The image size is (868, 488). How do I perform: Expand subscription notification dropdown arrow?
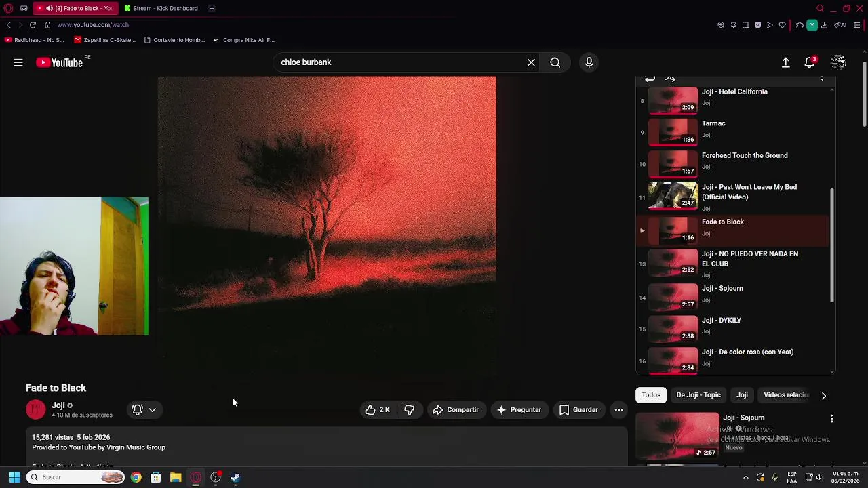[x=153, y=410]
